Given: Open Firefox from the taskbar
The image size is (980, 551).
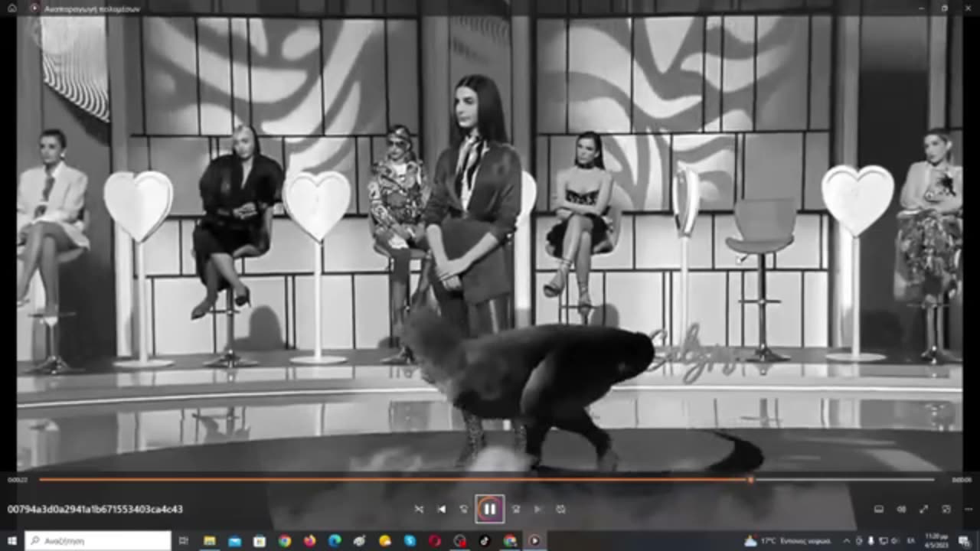Looking at the screenshot, I should [x=309, y=540].
